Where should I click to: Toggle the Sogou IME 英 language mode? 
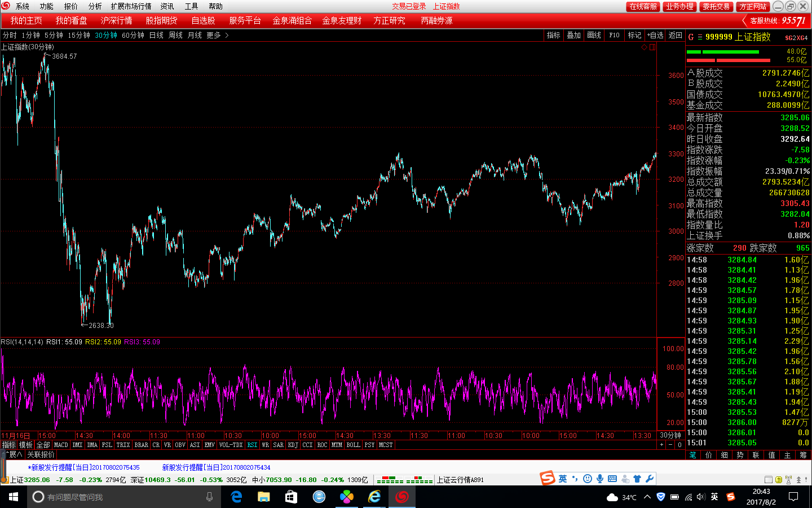pos(563,479)
